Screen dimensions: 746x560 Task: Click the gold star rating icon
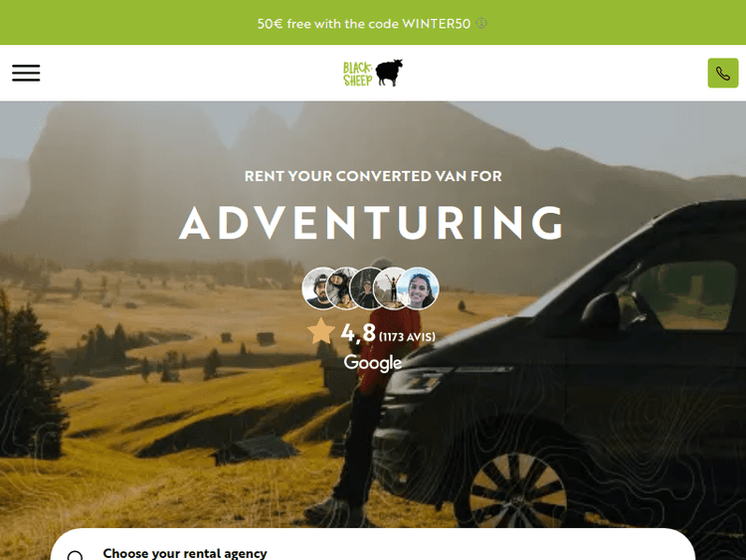point(321,331)
